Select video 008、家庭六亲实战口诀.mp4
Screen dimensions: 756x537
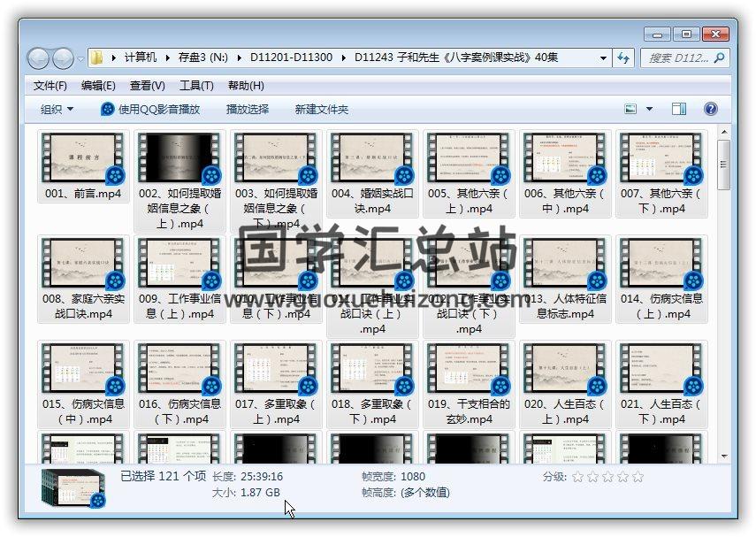(x=83, y=279)
